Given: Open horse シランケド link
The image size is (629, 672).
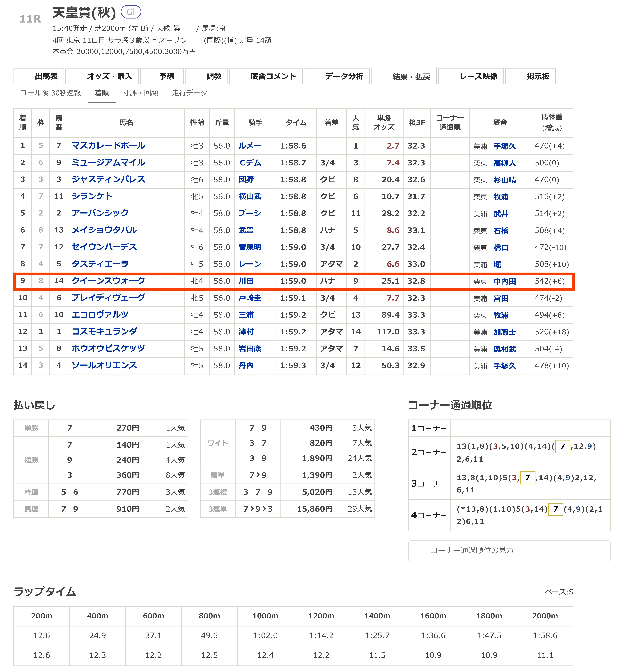Looking at the screenshot, I should 92,196.
